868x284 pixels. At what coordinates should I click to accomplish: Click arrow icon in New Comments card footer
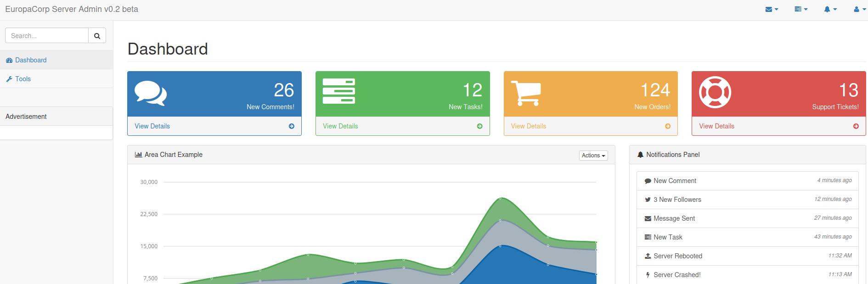[292, 126]
